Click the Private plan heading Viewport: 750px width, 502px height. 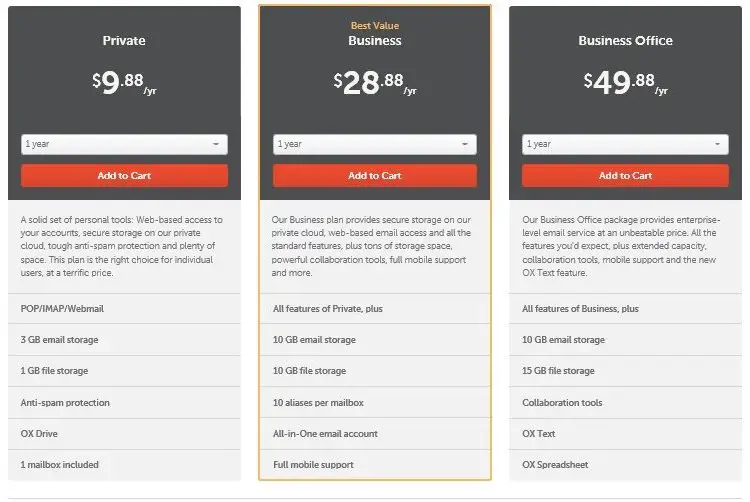coord(124,41)
